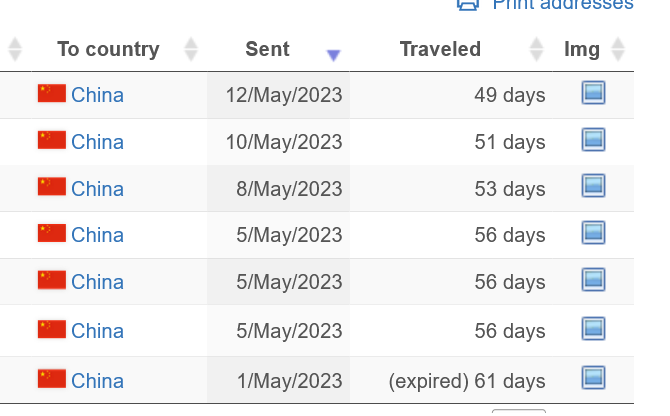Sort by Img column arrows
This screenshot has width=670, height=416.
coord(618,49)
